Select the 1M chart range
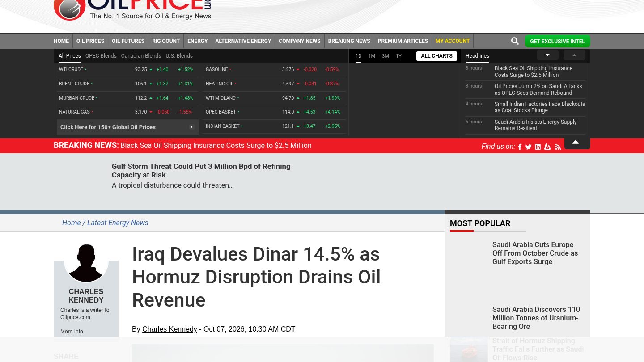The image size is (644, 362). [372, 56]
